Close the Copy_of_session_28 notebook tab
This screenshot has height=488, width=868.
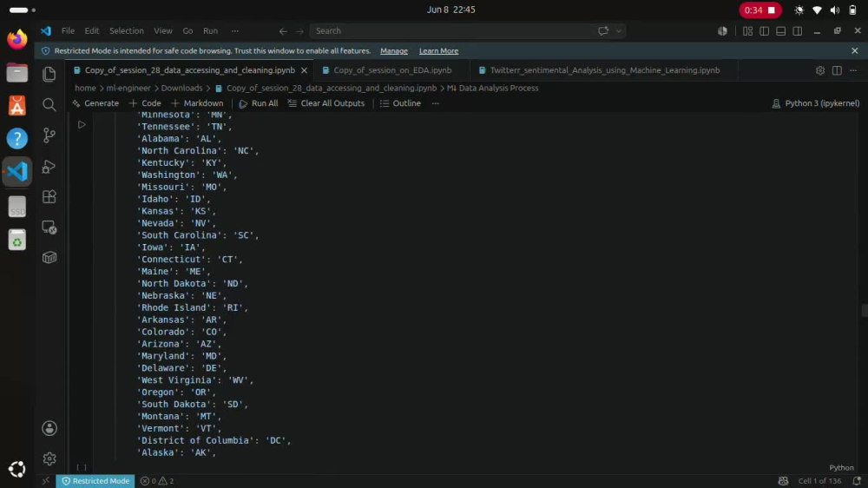click(x=304, y=70)
